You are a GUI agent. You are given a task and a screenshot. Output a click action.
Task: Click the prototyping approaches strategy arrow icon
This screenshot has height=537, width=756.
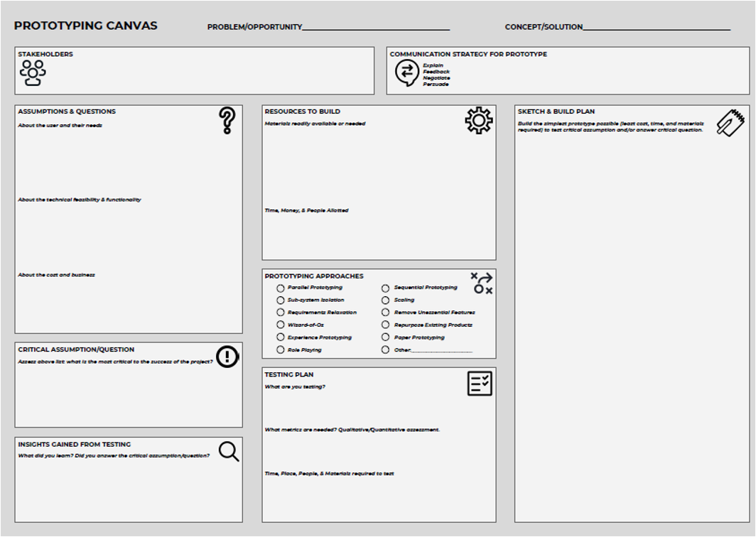(482, 283)
